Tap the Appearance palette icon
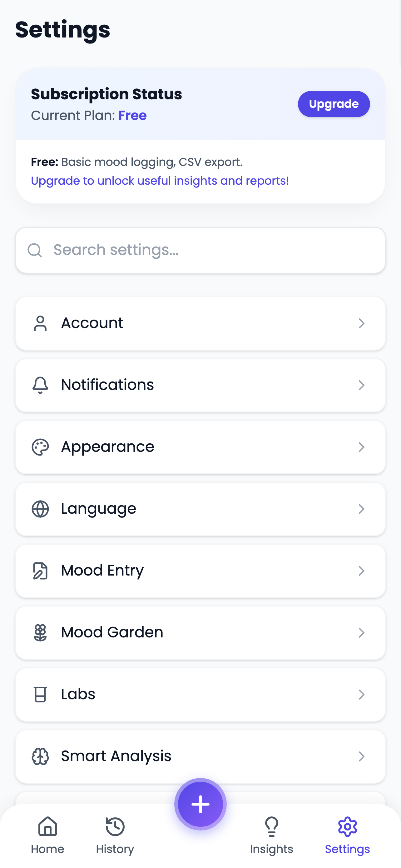 coord(40,447)
